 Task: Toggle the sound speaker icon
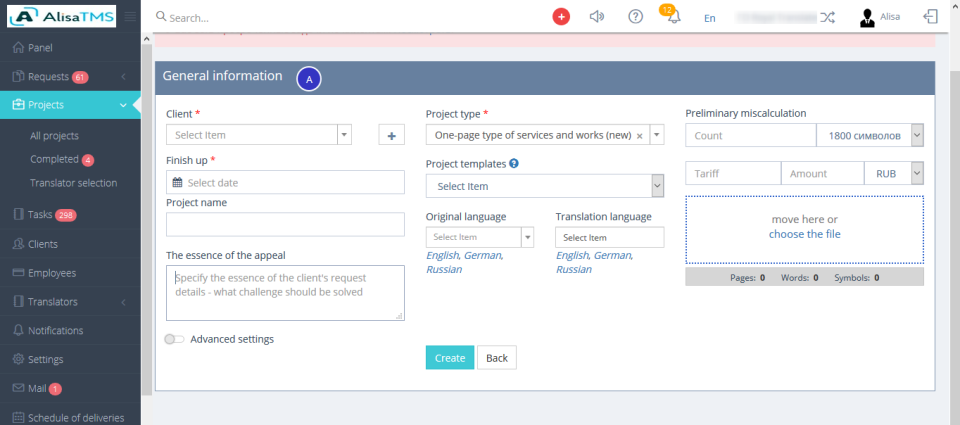click(x=597, y=17)
